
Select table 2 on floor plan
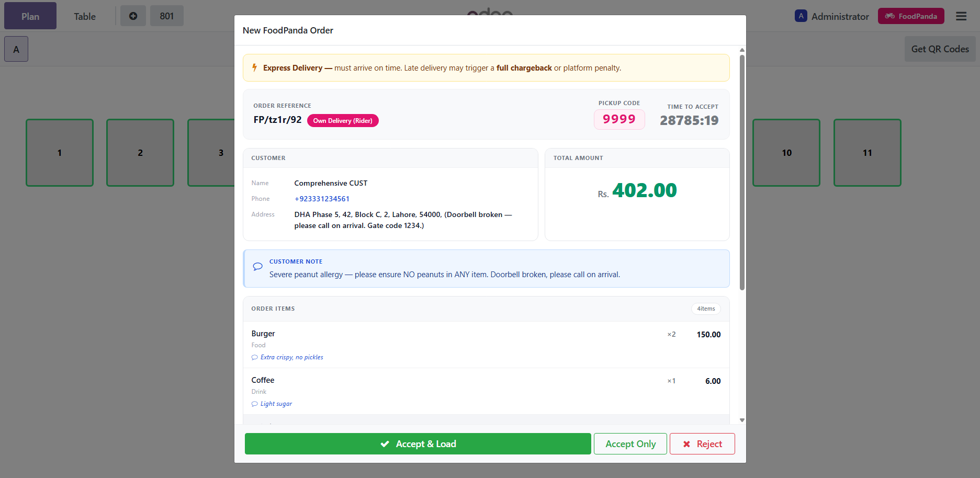point(140,153)
